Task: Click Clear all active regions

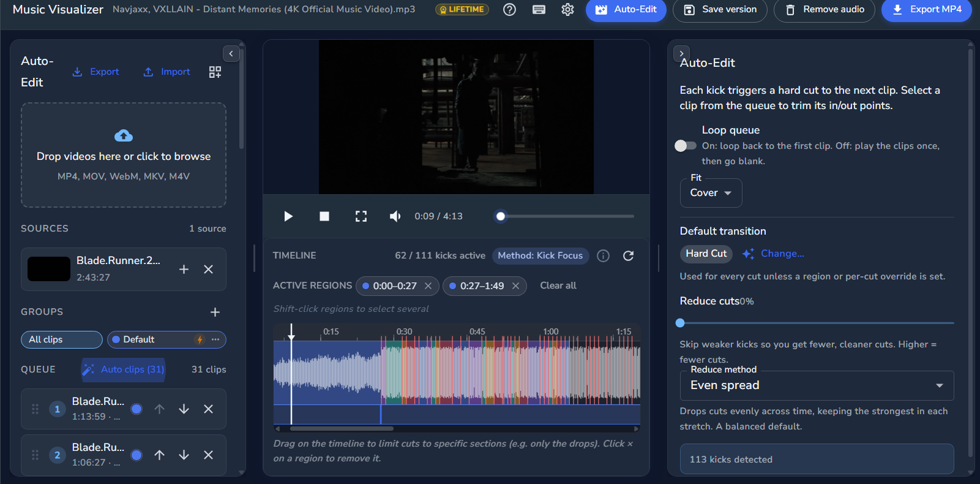Action: [x=558, y=285]
